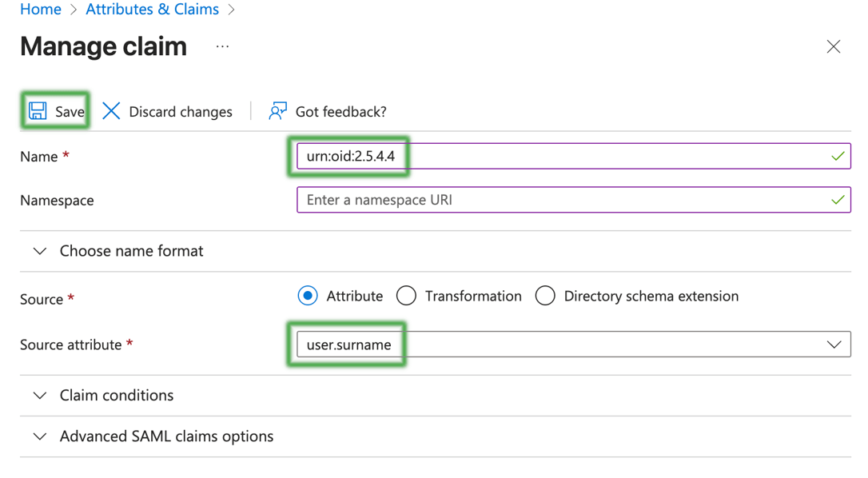Open the Source attribute dropdown arrow
868x478 pixels.
point(834,345)
